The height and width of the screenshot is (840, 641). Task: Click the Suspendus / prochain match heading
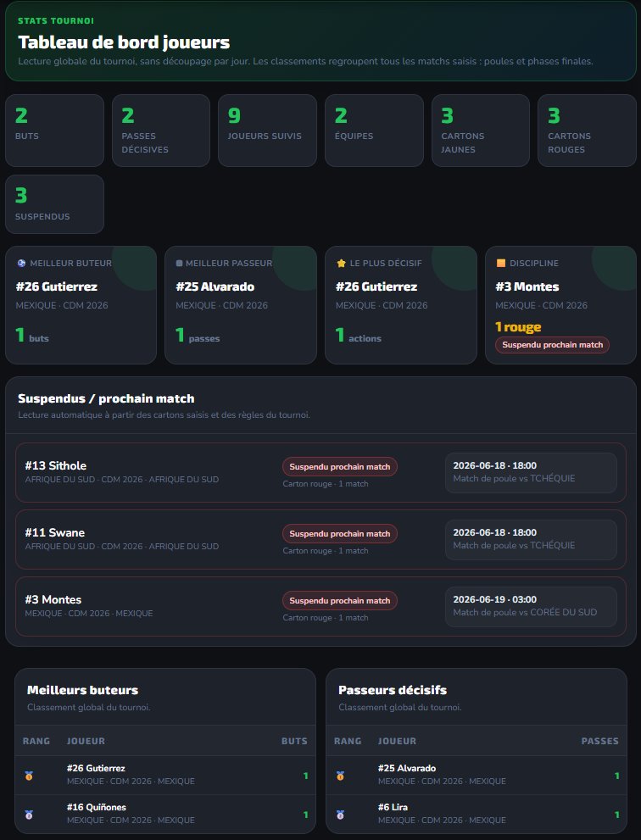[x=106, y=398]
